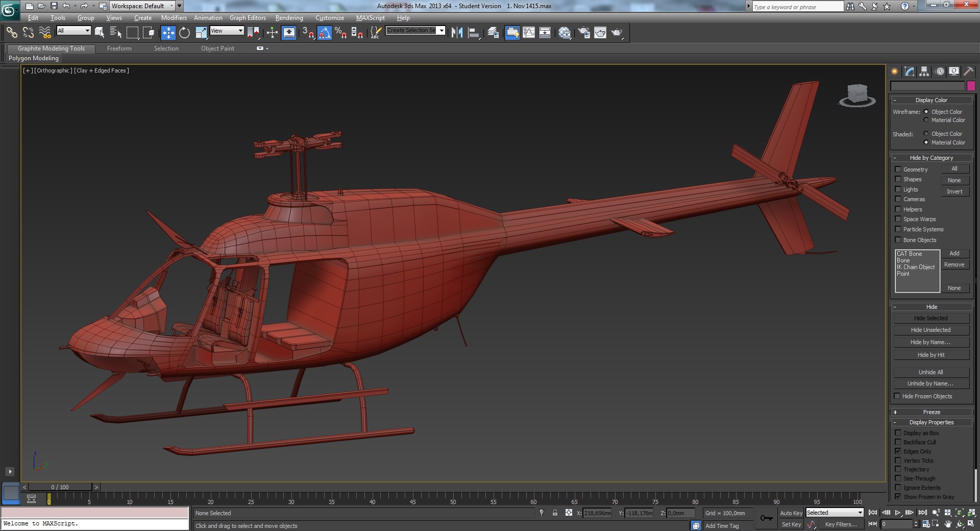Click the Play Animation button
The image size is (980, 531).
click(897, 513)
